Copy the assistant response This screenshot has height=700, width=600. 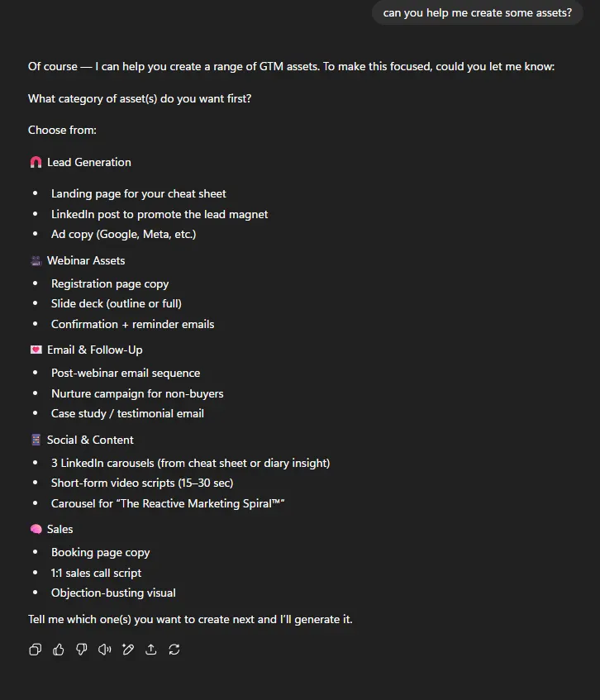click(x=36, y=650)
